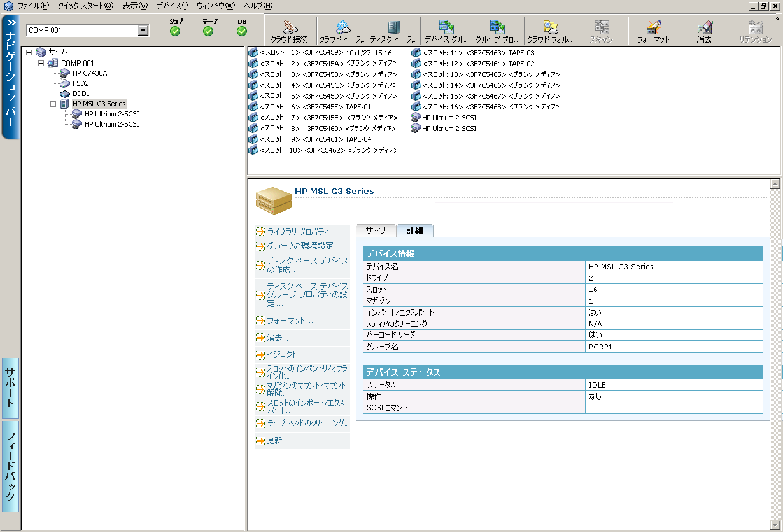Click the デバイス グル toolbar icon
This screenshot has width=783, height=532.
[446, 27]
